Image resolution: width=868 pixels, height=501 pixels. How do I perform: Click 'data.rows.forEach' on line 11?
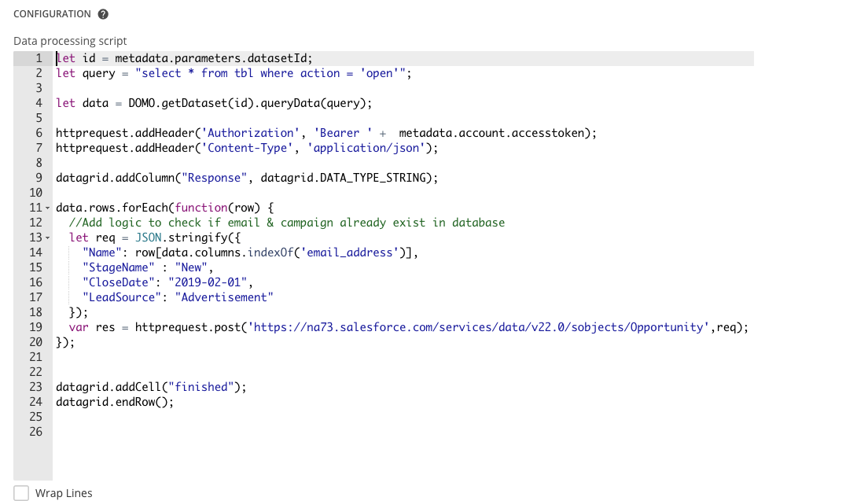pos(112,208)
